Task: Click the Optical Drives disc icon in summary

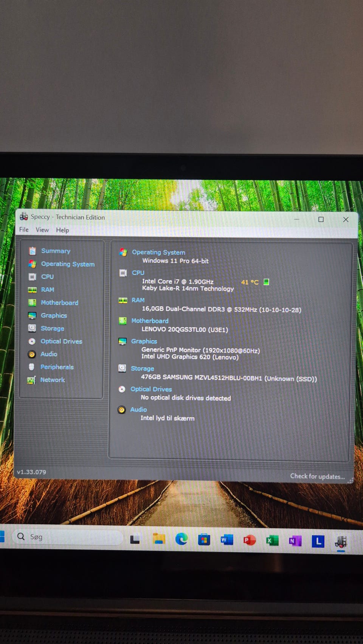Action: pos(122,389)
